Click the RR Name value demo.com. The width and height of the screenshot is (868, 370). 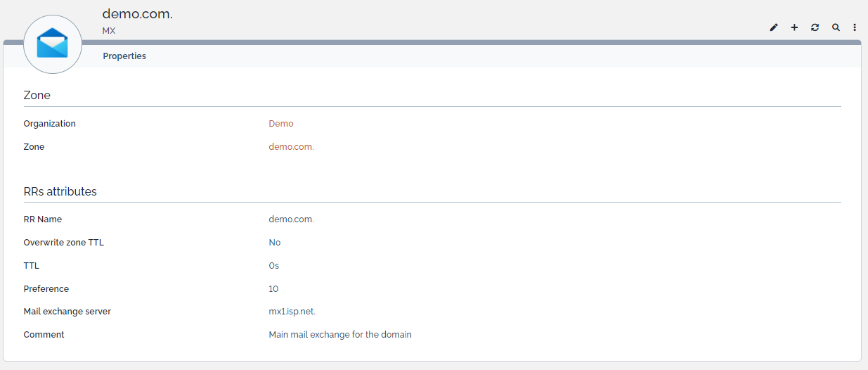point(291,219)
